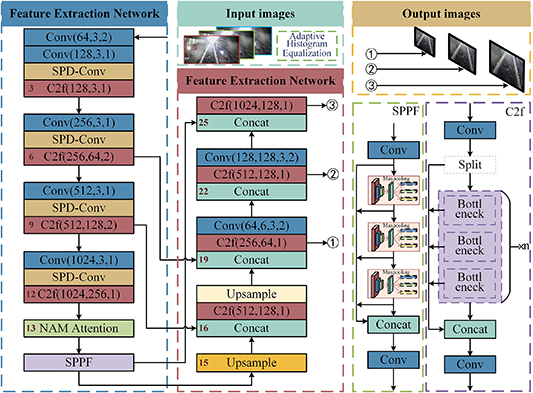This screenshot has width=533, height=393.
Task: Click the bottom Conv in C2f panel
Action: click(x=470, y=364)
